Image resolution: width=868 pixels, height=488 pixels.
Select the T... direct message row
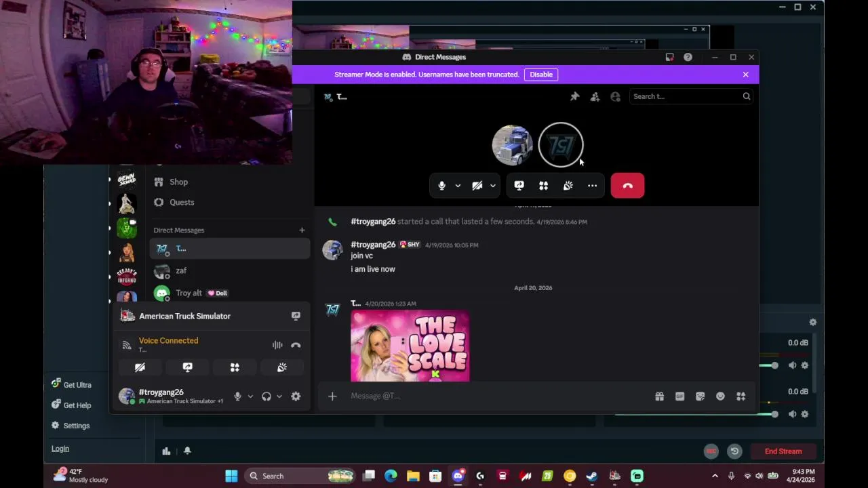click(230, 249)
